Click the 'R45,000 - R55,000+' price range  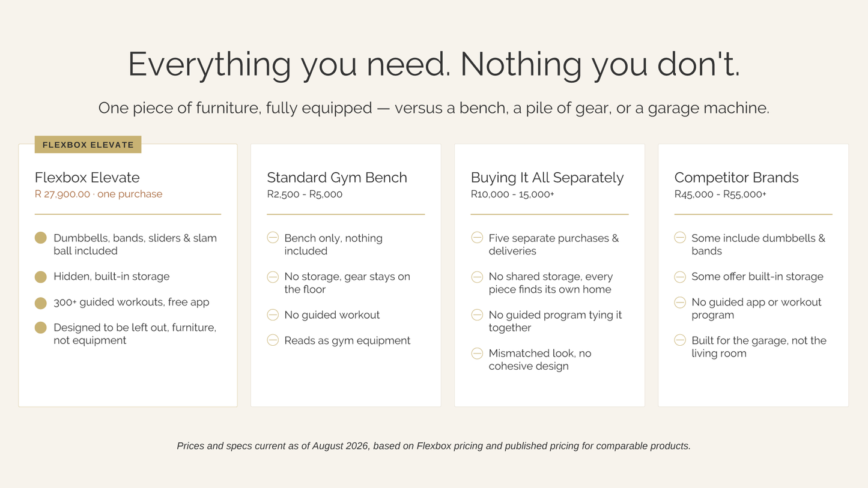(x=720, y=194)
